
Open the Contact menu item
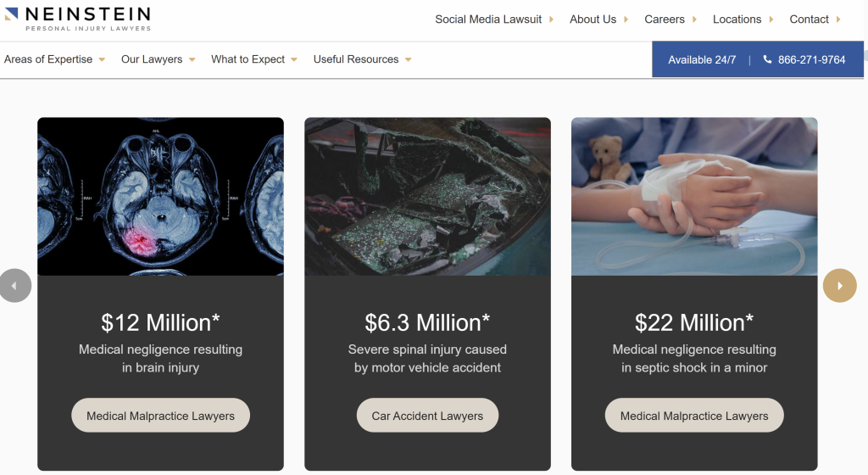809,20
